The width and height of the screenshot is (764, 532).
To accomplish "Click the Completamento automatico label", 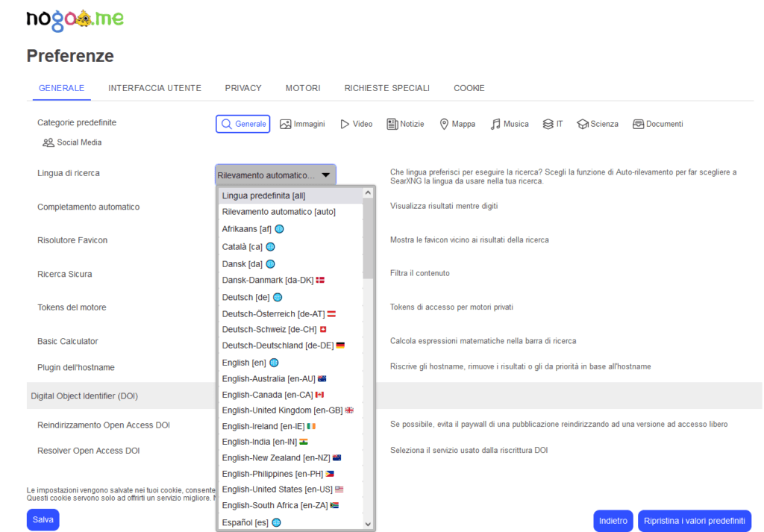I will coord(88,207).
